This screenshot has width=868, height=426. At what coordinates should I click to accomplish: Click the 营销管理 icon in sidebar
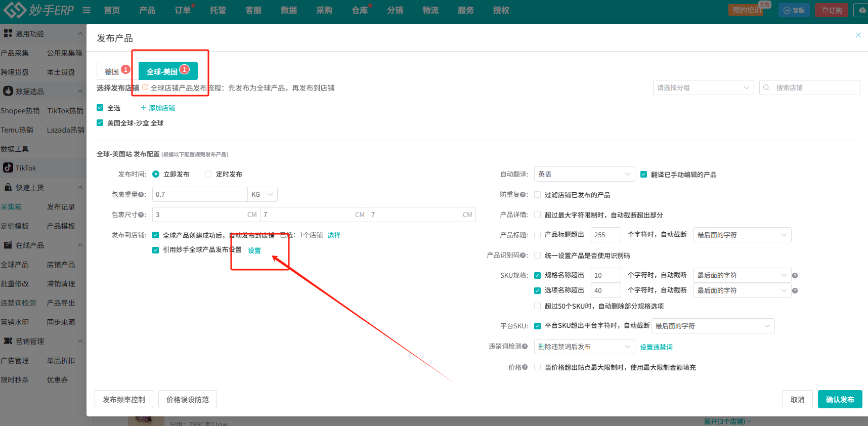pos(8,341)
